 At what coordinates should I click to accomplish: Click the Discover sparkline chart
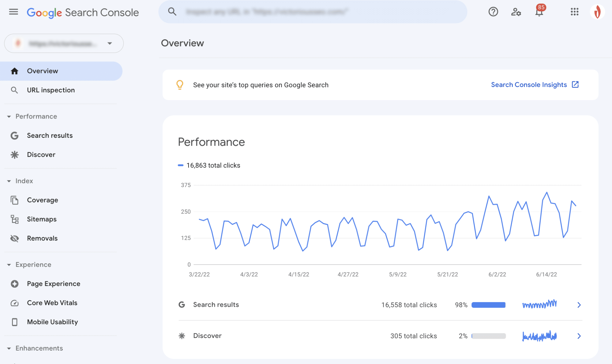click(x=539, y=336)
